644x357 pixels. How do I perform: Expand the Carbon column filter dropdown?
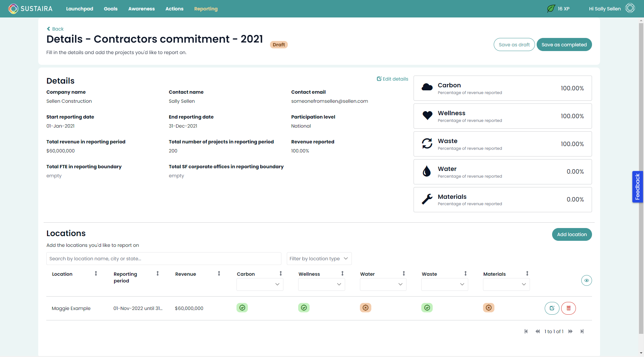coord(259,284)
